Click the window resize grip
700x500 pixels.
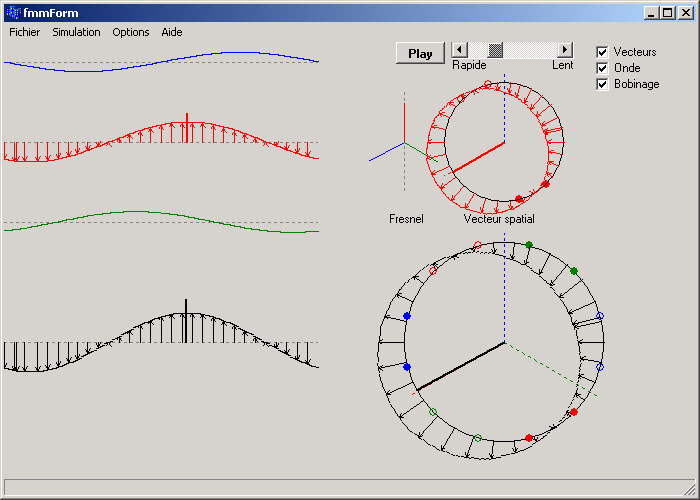pos(689,488)
